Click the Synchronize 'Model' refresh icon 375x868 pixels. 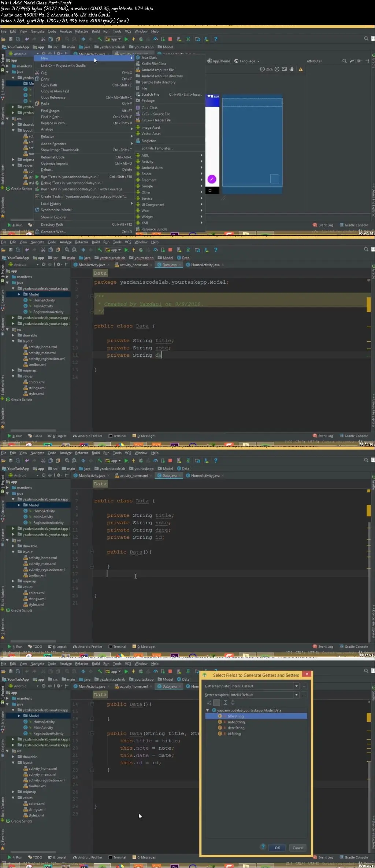37,210
